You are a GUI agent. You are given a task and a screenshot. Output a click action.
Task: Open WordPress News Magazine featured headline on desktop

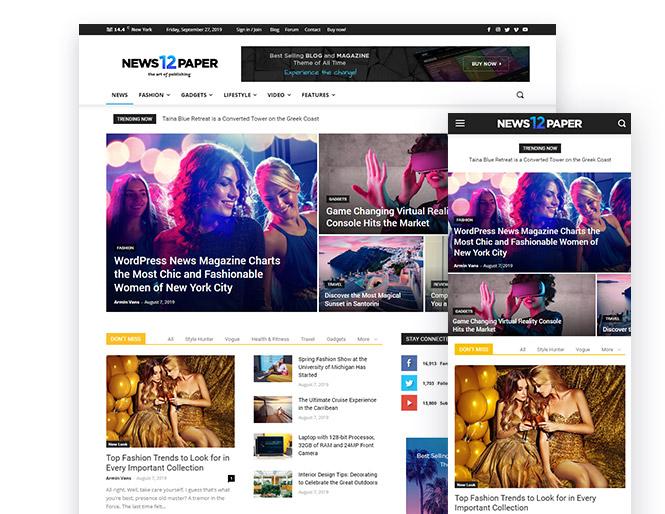pos(197,274)
